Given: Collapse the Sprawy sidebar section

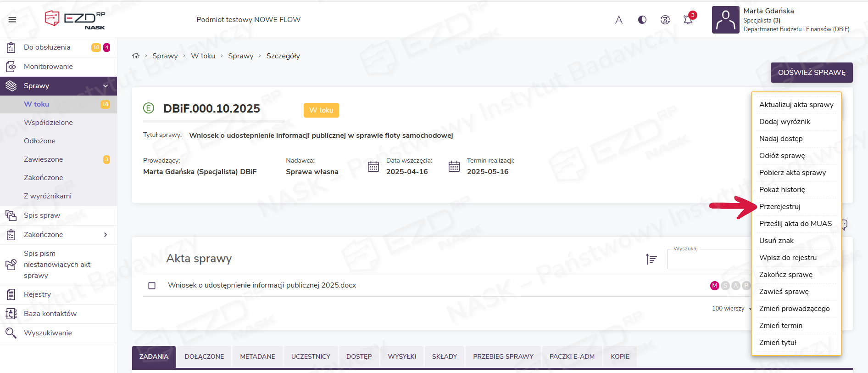Looking at the screenshot, I should tap(106, 86).
